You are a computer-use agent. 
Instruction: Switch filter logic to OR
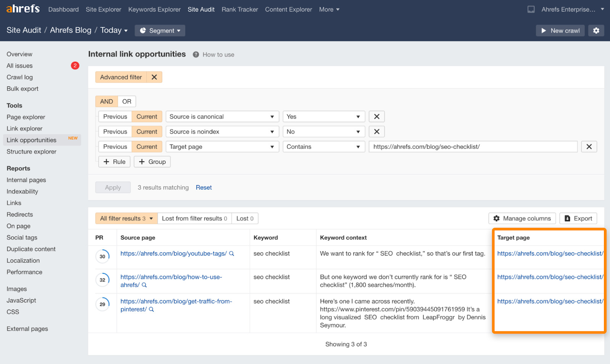coord(127,102)
